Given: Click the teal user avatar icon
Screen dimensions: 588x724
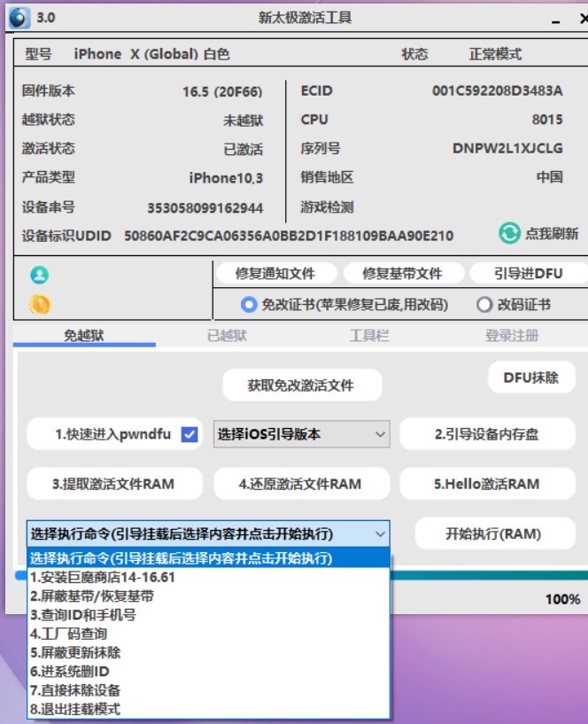Looking at the screenshot, I should [40, 276].
